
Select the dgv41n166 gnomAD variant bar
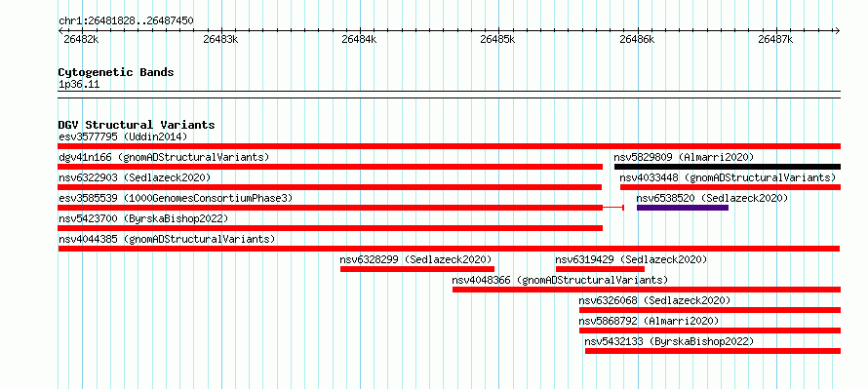(x=330, y=167)
